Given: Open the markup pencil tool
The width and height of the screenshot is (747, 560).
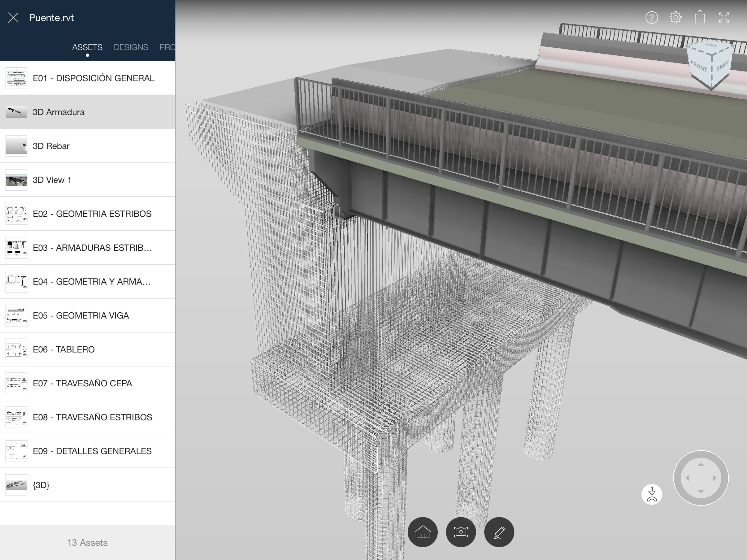Looking at the screenshot, I should pyautogui.click(x=499, y=532).
